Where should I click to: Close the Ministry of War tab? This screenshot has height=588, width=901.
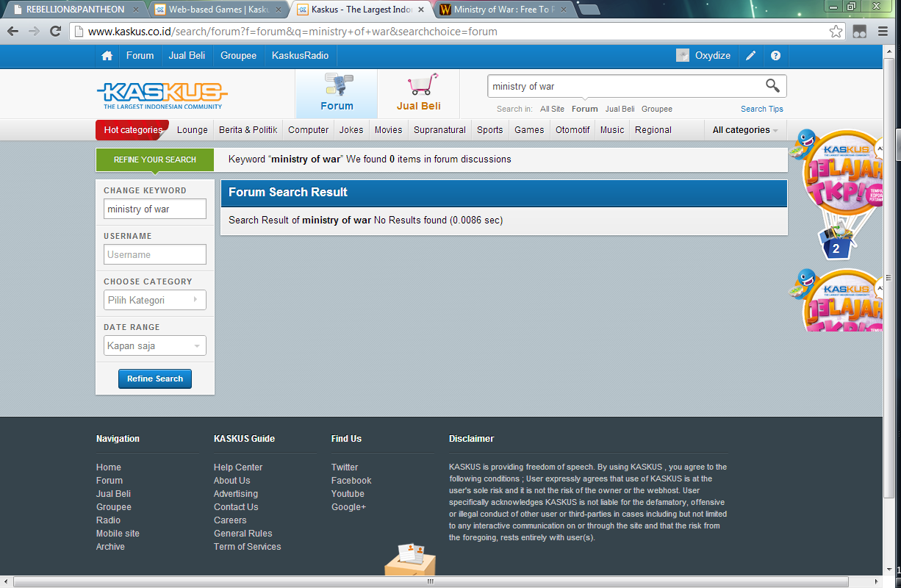tap(564, 10)
